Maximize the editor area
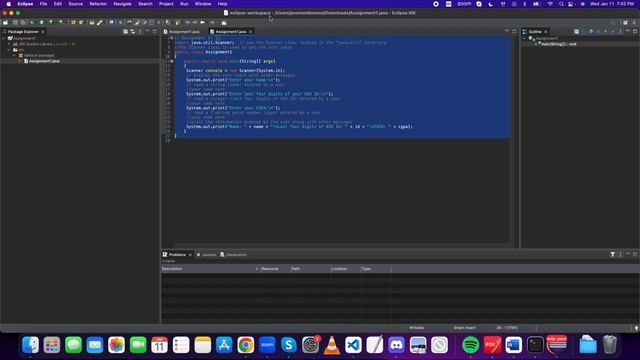Screen dimensions: 640x360 pos(514,31)
